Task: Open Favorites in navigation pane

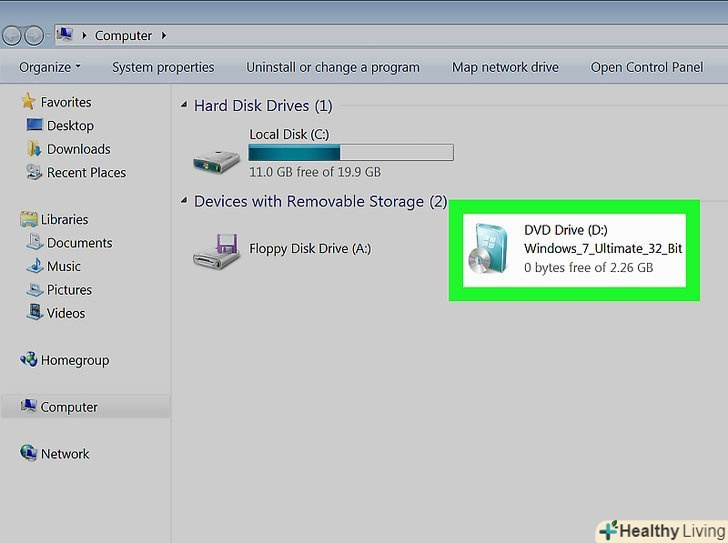Action: click(x=66, y=102)
